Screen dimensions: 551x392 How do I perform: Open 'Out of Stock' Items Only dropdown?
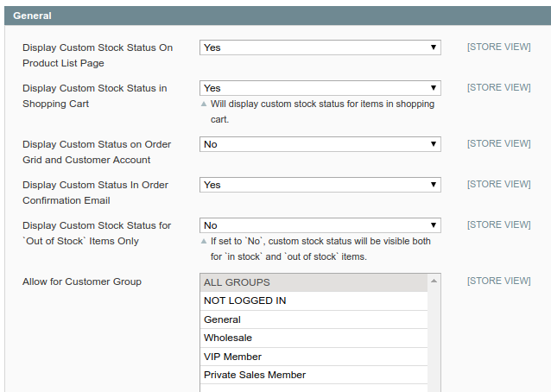320,225
